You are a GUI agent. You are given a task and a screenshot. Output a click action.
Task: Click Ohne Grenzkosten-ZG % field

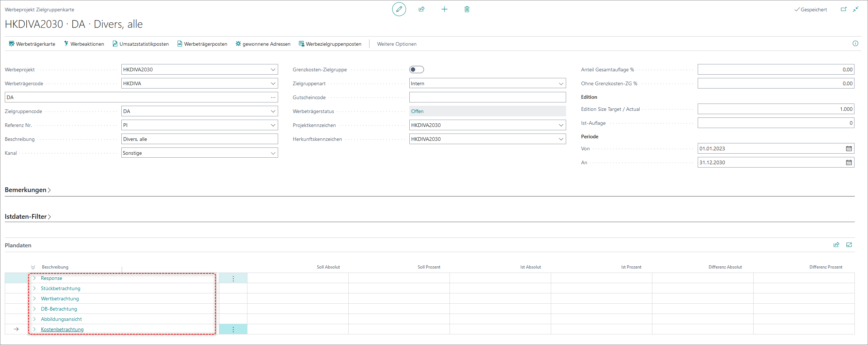[x=776, y=83]
